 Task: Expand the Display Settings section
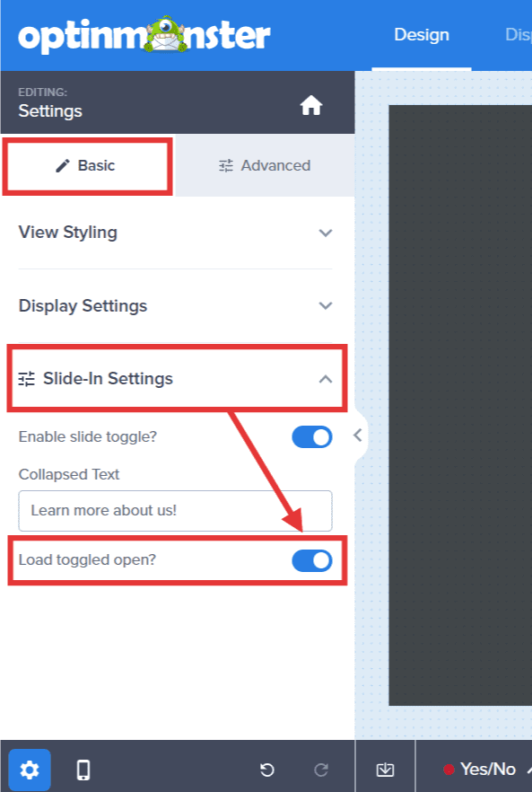pyautogui.click(x=175, y=305)
